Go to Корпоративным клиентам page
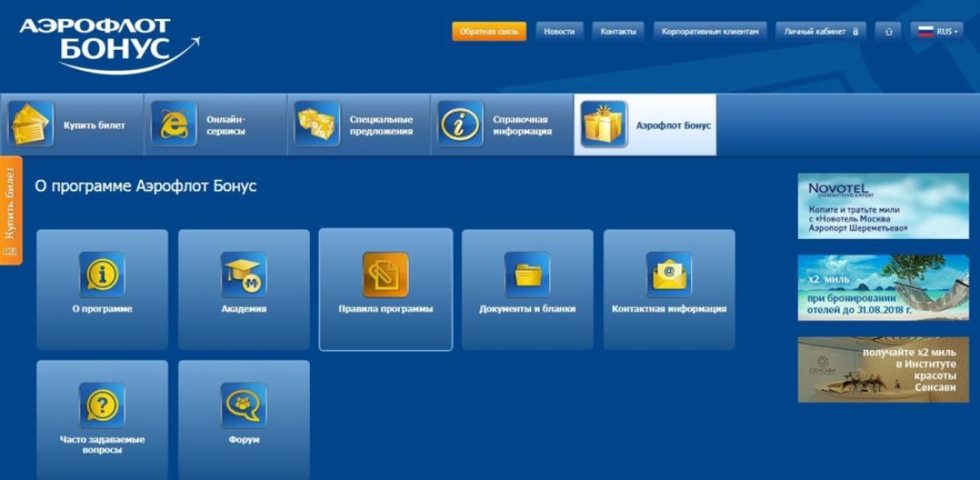Screen dimensions: 980x480 [x=710, y=31]
